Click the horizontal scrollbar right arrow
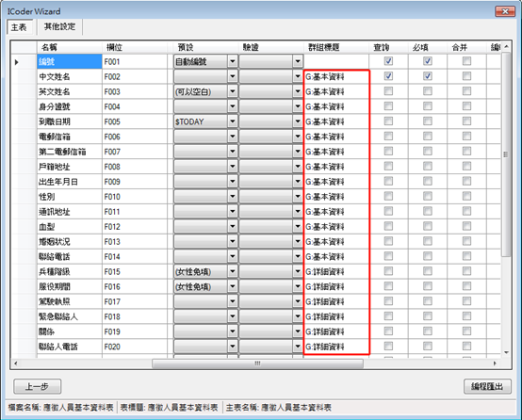The image size is (522, 420). point(495,363)
